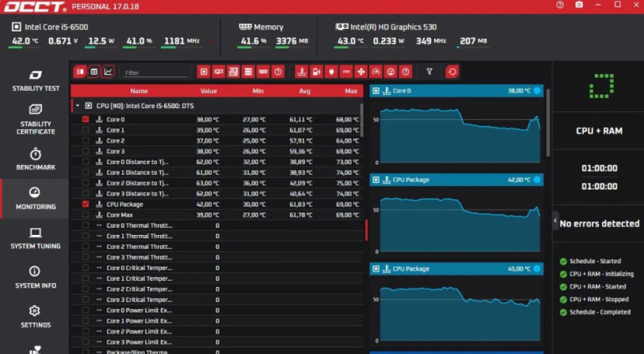Reset min/max values with circular arrow
The width and height of the screenshot is (644, 354).
452,72
